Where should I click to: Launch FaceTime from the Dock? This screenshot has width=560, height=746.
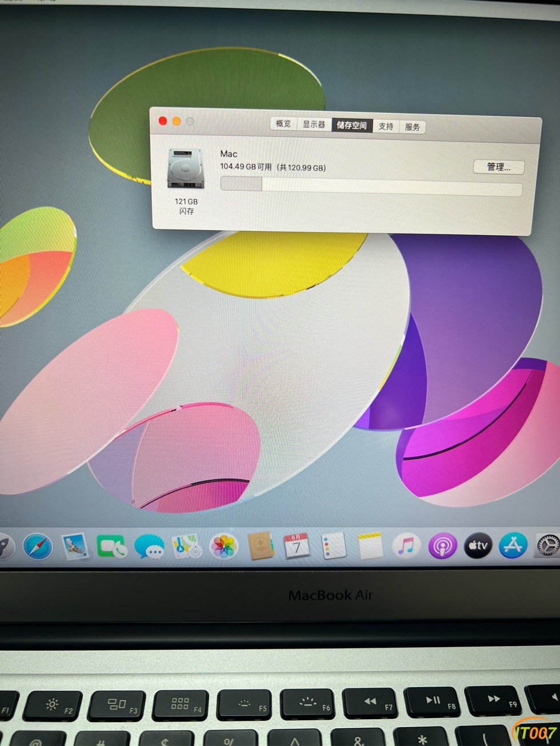click(112, 547)
